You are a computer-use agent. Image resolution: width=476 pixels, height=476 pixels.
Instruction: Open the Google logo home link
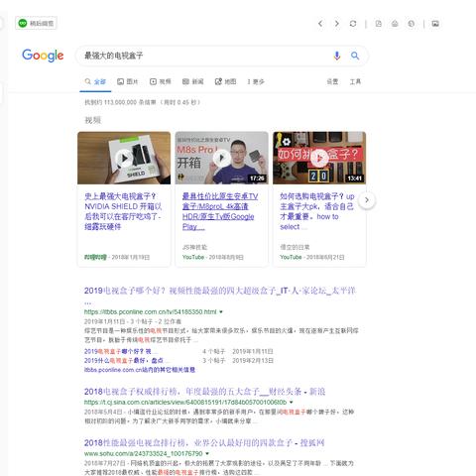click(43, 56)
